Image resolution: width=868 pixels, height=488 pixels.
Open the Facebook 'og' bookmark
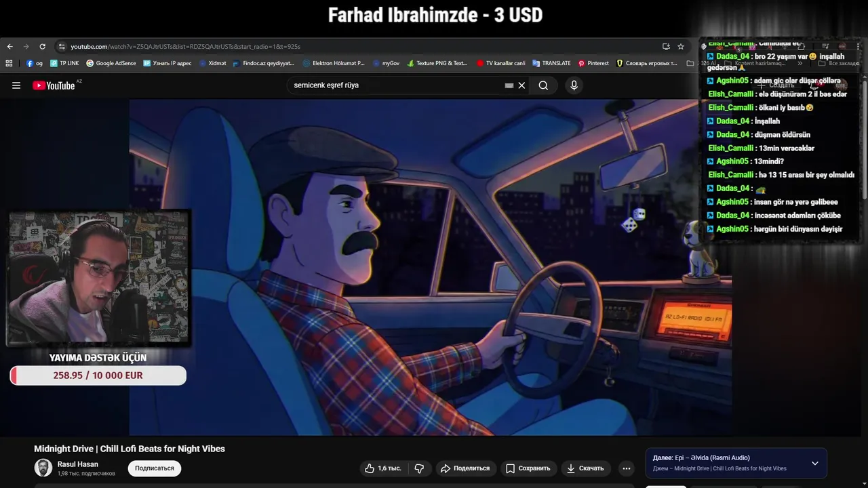35,63
